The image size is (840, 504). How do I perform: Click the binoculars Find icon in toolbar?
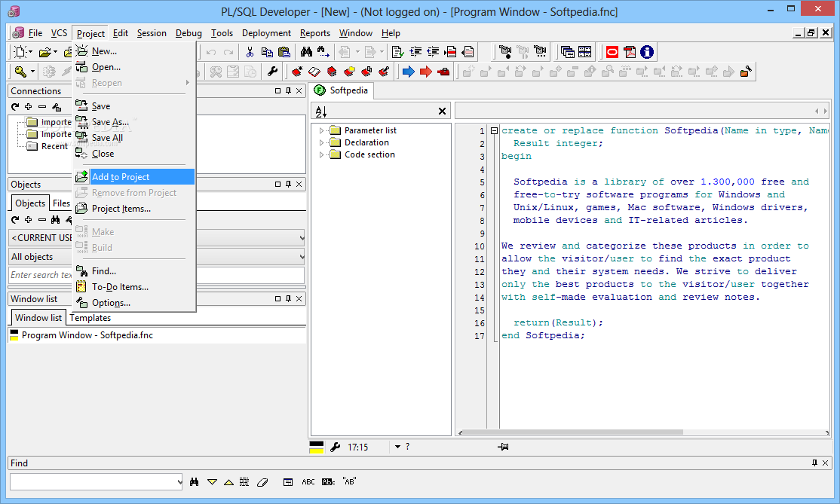[x=306, y=52]
